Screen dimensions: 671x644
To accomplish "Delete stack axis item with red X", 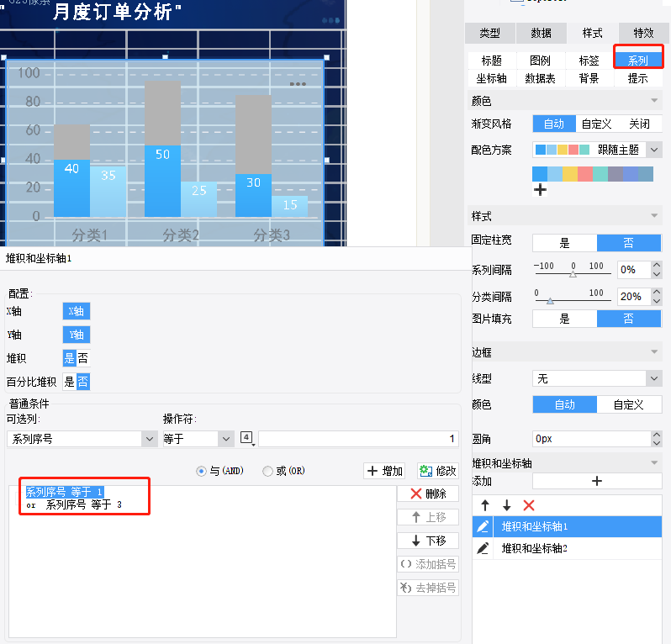I will click(x=529, y=505).
